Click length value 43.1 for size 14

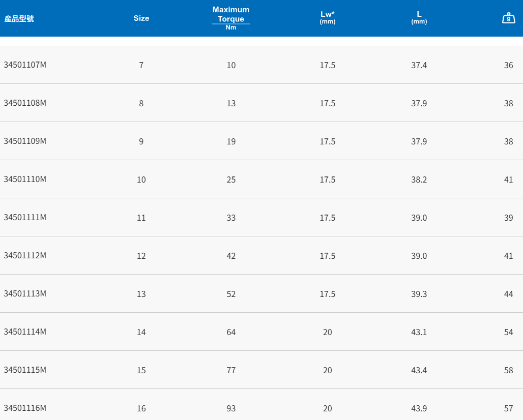(x=419, y=332)
